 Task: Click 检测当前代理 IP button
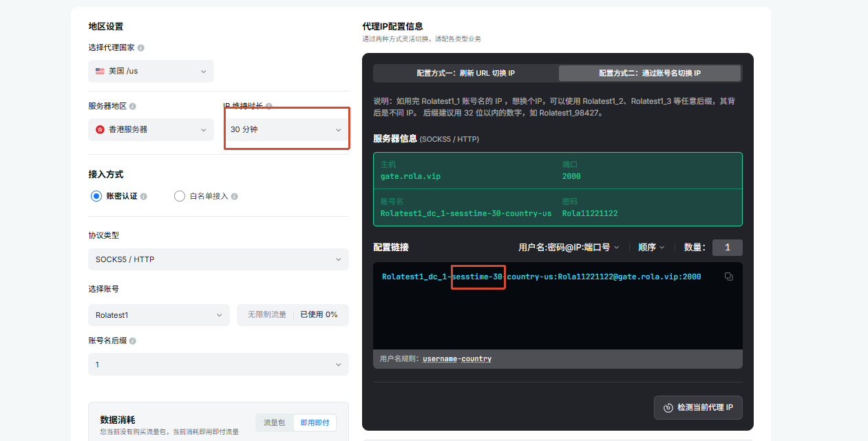pos(698,407)
